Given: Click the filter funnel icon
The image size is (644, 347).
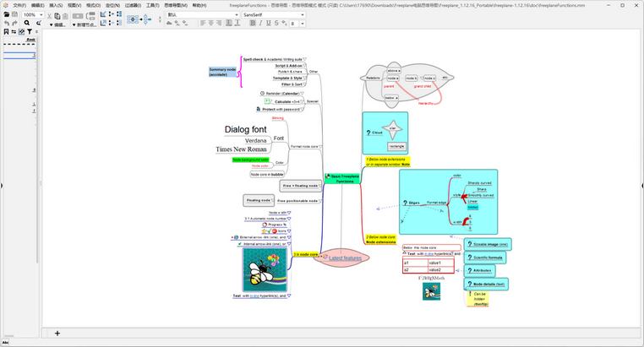Looking at the screenshot, I should tap(30, 33).
